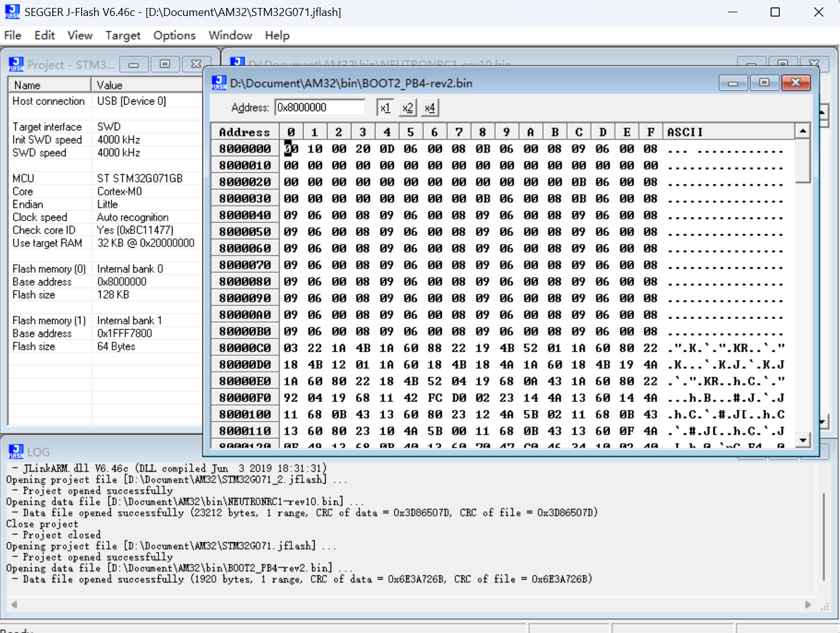Close the BOOT2_PB4-rev2.bin data window

[796, 83]
